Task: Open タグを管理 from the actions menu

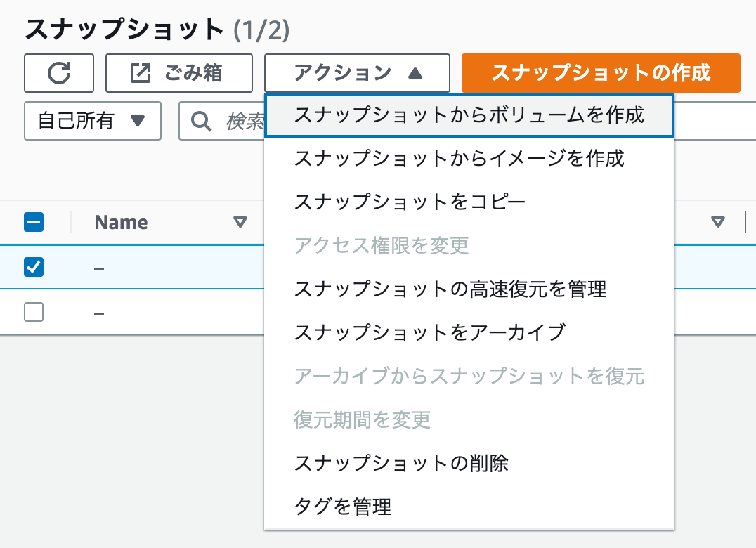Action: click(x=342, y=507)
